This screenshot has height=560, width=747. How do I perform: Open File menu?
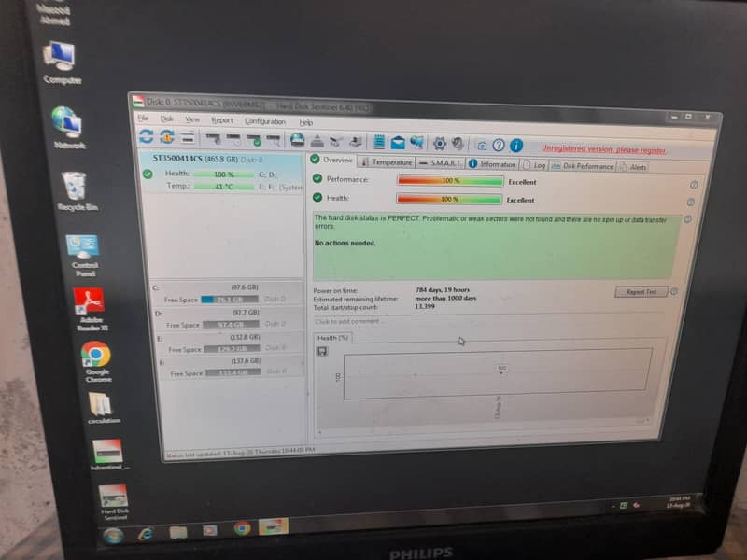pyautogui.click(x=143, y=118)
